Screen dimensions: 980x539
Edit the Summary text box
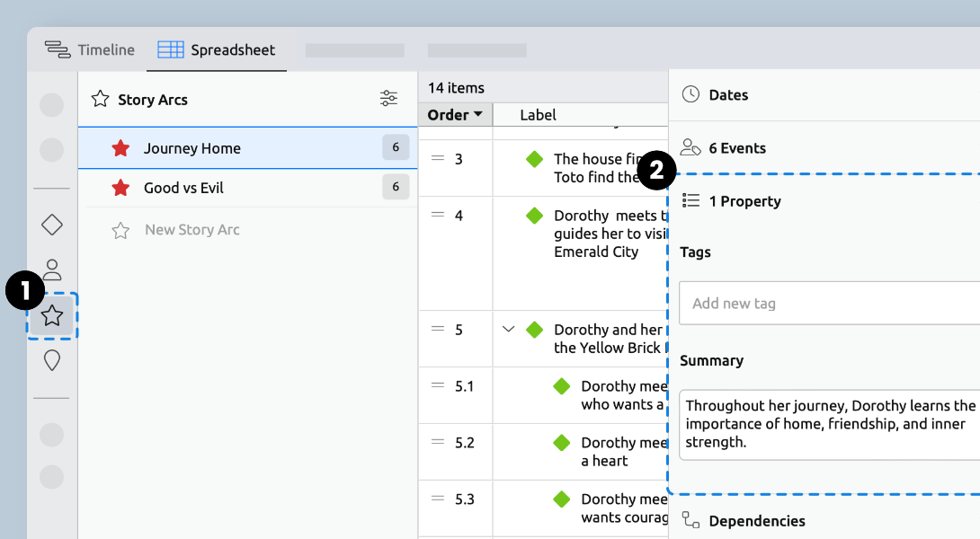click(829, 425)
